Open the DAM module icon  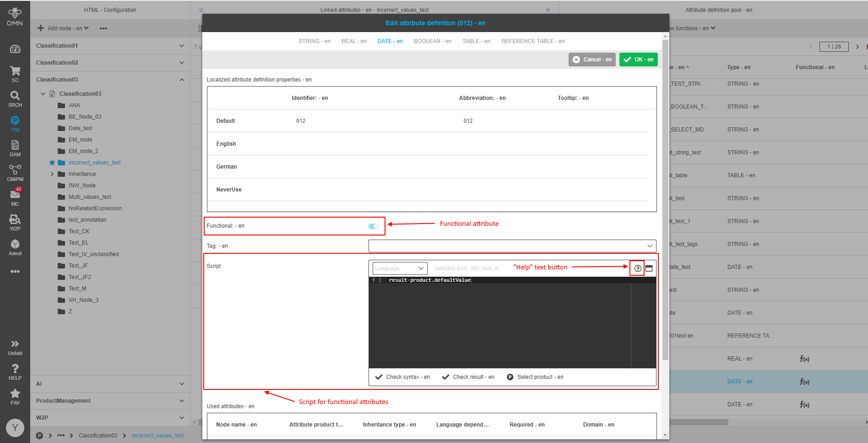(x=15, y=148)
